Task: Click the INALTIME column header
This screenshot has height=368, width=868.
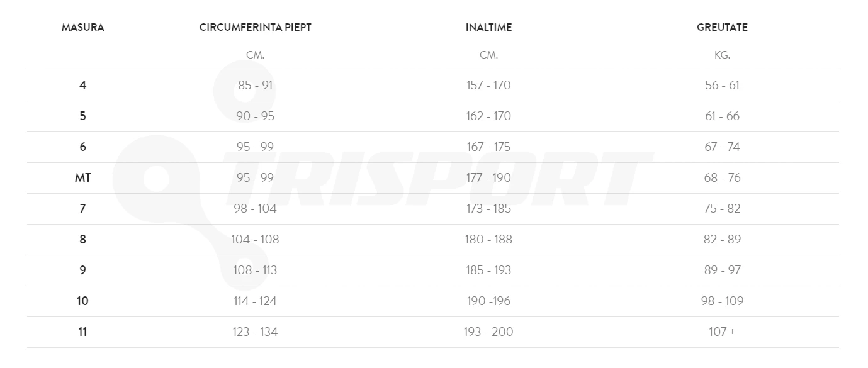Action: coord(488,28)
